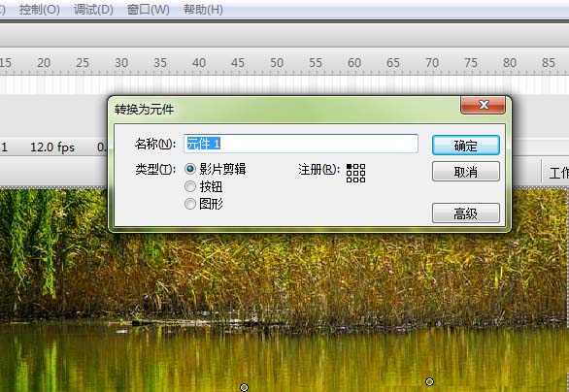Click frame 50 on the timeline ruler
This screenshot has height=392, width=569.
click(277, 63)
